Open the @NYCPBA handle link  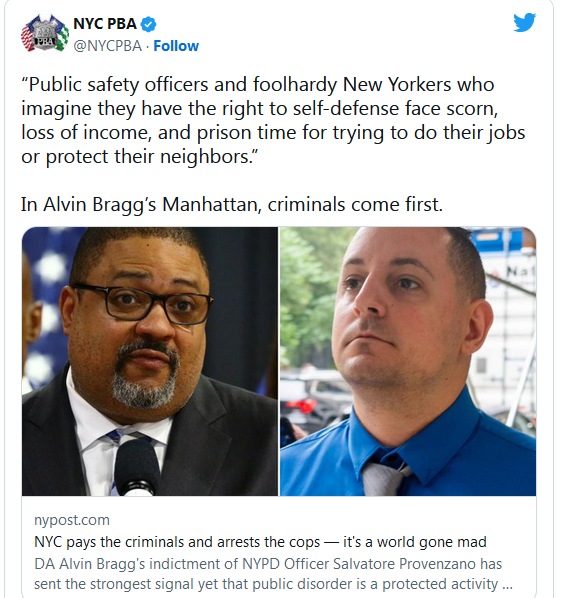pos(108,46)
